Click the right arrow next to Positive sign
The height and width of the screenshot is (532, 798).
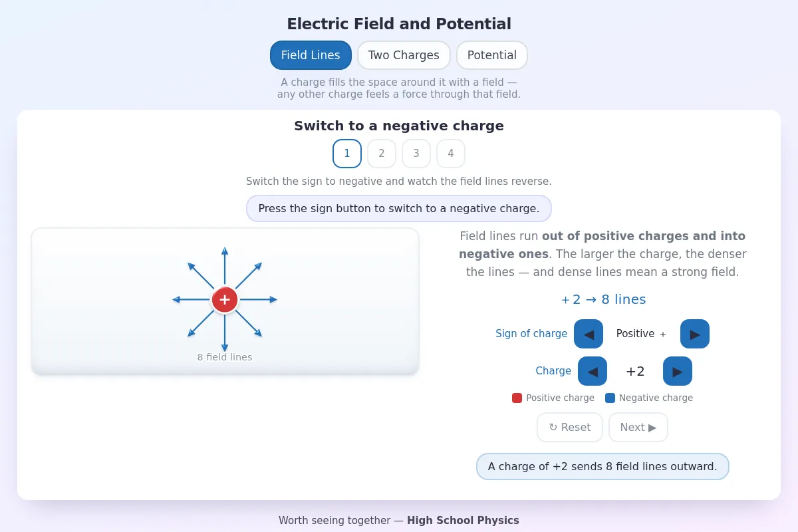[695, 334]
